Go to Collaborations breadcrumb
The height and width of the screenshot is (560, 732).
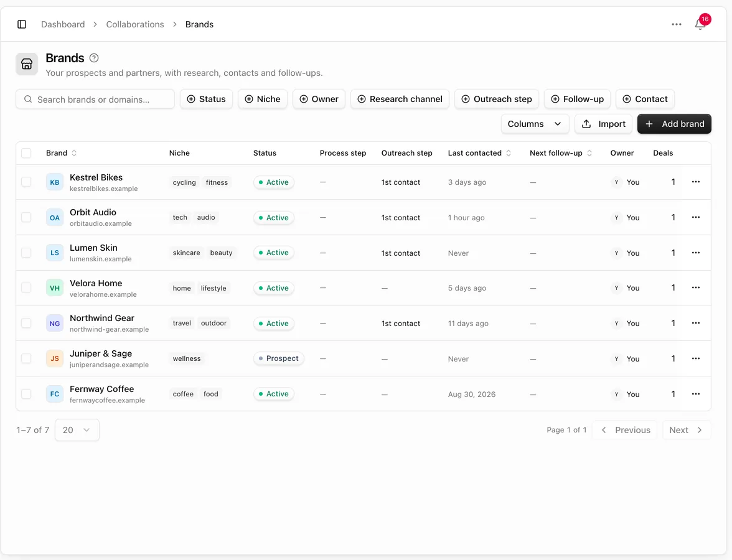135,24
